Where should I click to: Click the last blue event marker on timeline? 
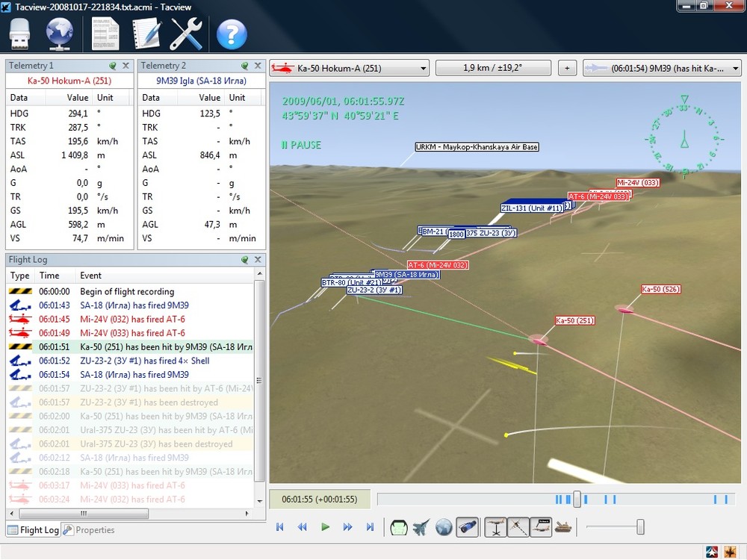(726, 499)
